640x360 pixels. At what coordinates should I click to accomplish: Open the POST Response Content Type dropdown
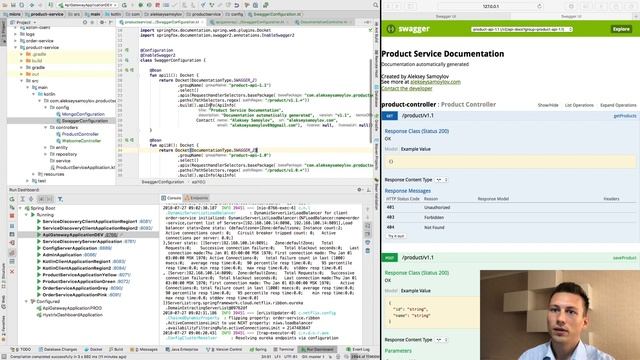coord(441,340)
